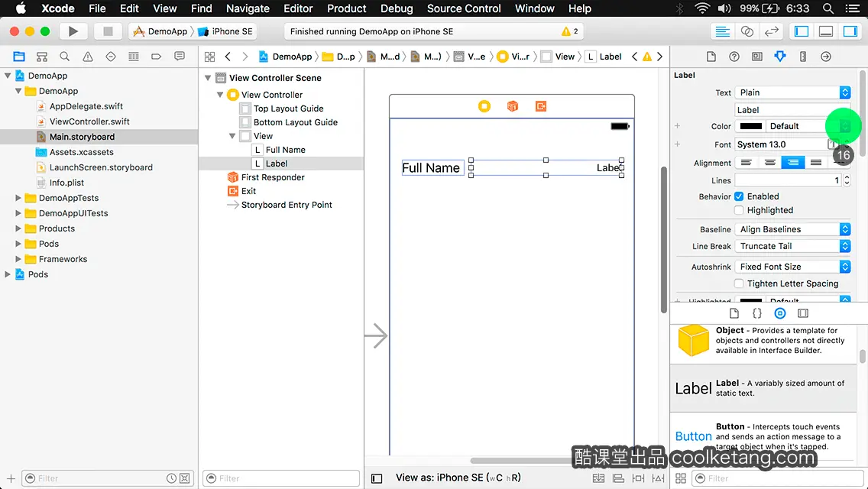Open the Identity inspector
This screenshot has height=489, width=868.
coord(756,57)
